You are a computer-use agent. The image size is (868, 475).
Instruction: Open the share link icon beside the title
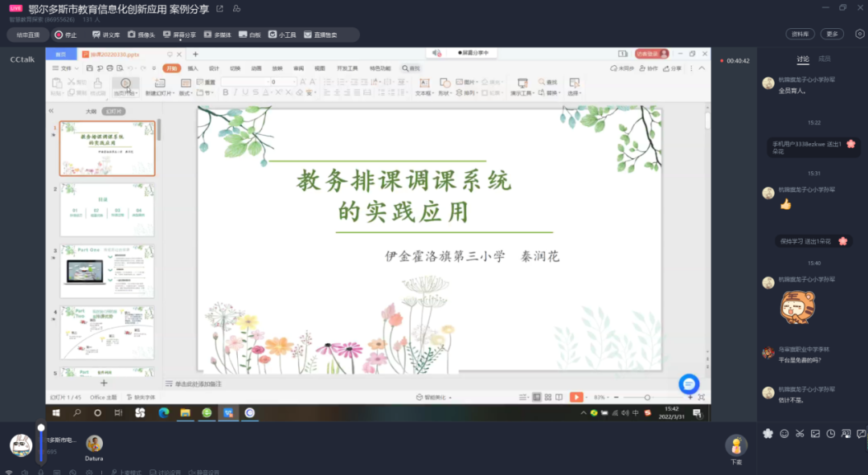(219, 9)
